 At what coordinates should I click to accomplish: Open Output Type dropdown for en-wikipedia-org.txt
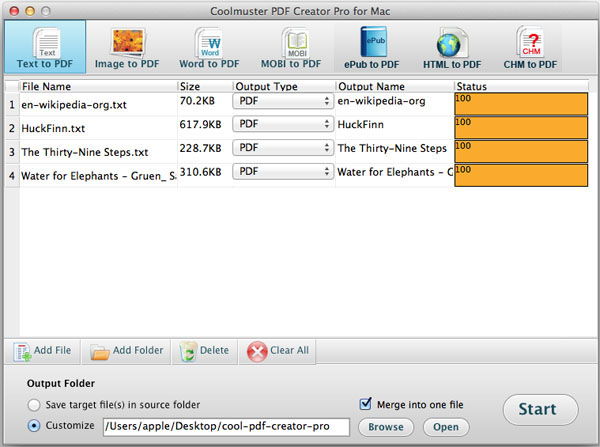point(283,101)
